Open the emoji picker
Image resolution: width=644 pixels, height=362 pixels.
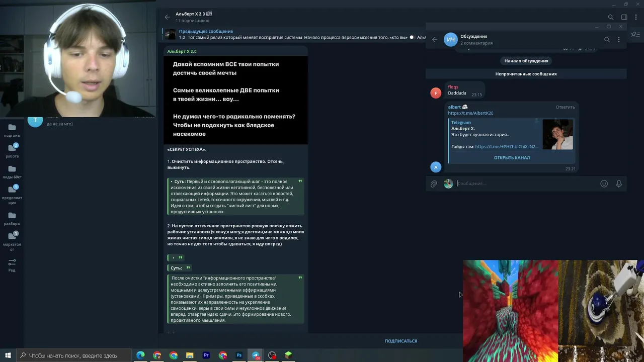604,184
